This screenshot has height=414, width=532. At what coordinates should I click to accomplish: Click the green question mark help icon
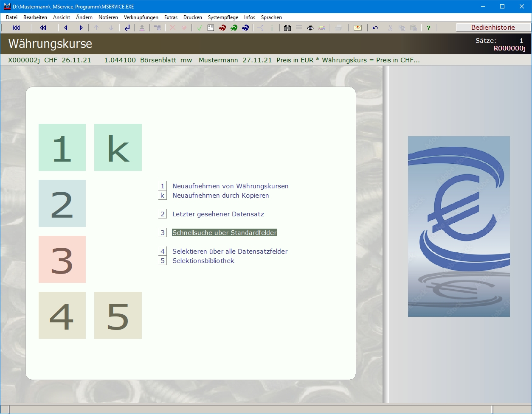click(x=428, y=28)
